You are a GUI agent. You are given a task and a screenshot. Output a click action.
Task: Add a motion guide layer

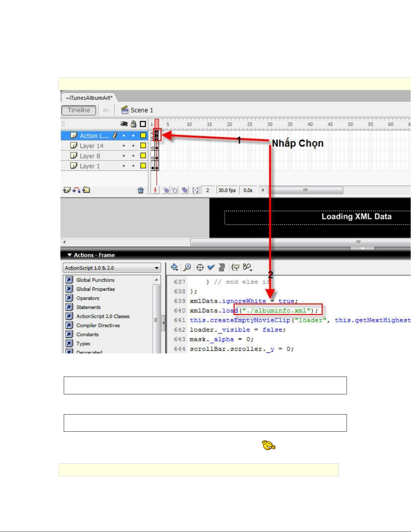(x=76, y=190)
